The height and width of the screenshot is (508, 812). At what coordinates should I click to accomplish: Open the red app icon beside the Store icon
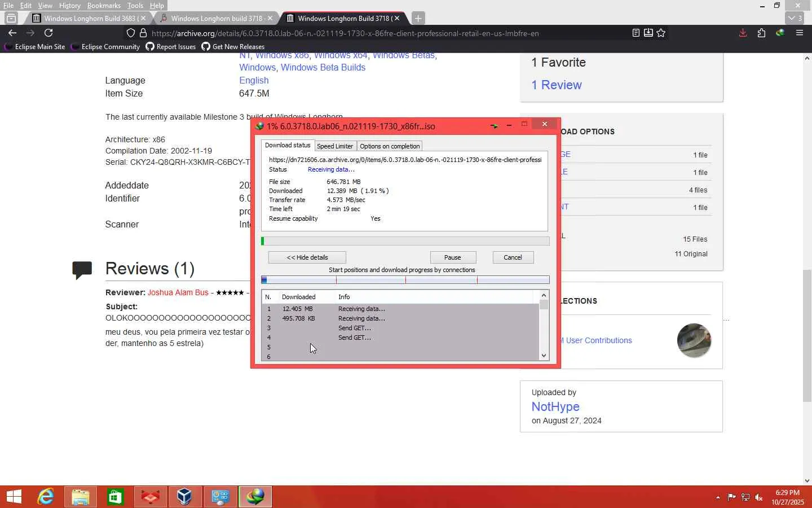151,497
